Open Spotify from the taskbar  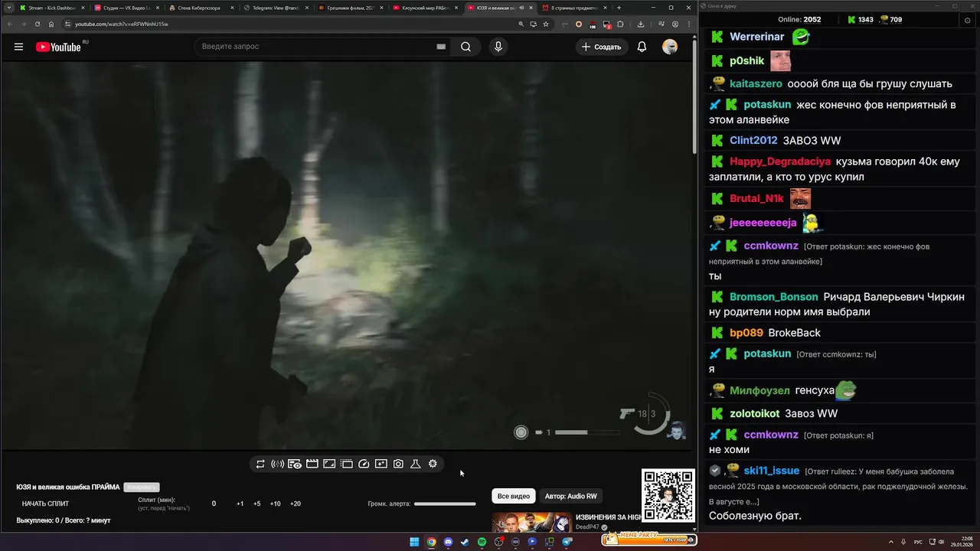pyautogui.click(x=482, y=542)
